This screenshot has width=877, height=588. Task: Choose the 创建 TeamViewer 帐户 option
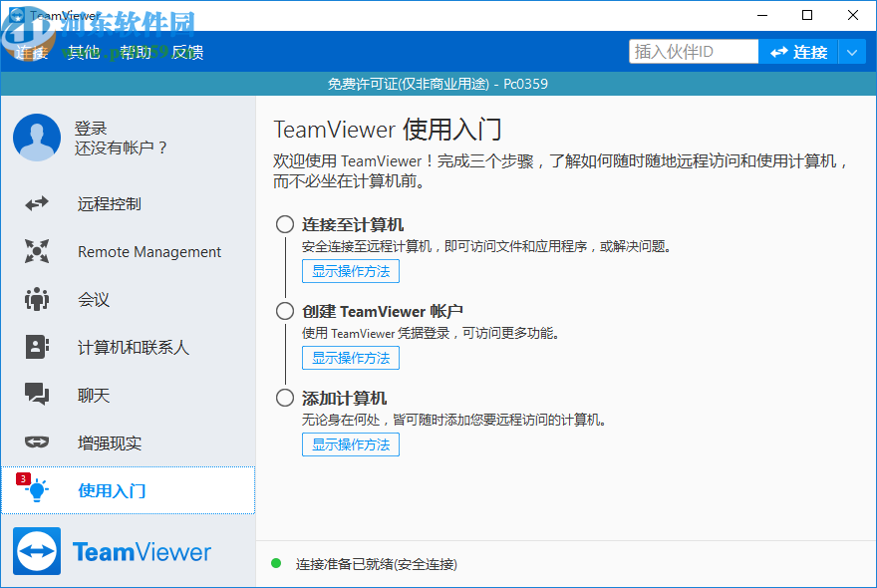coord(284,311)
